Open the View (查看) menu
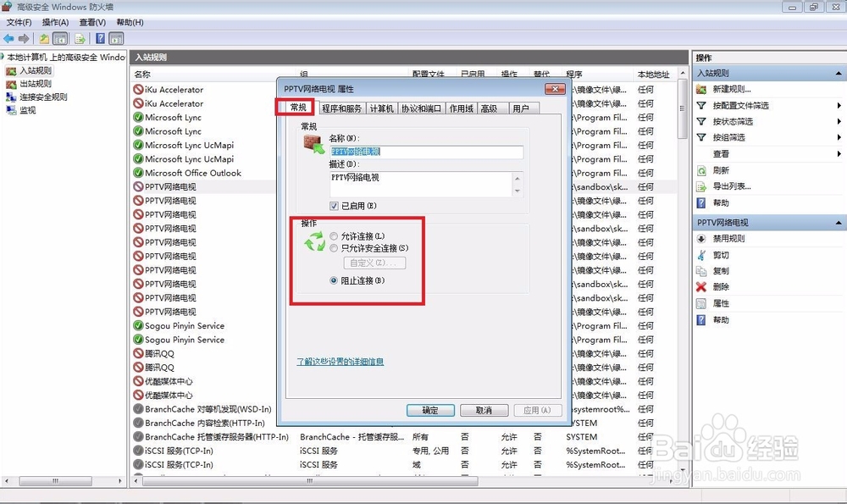This screenshot has height=504, width=847. (x=92, y=22)
